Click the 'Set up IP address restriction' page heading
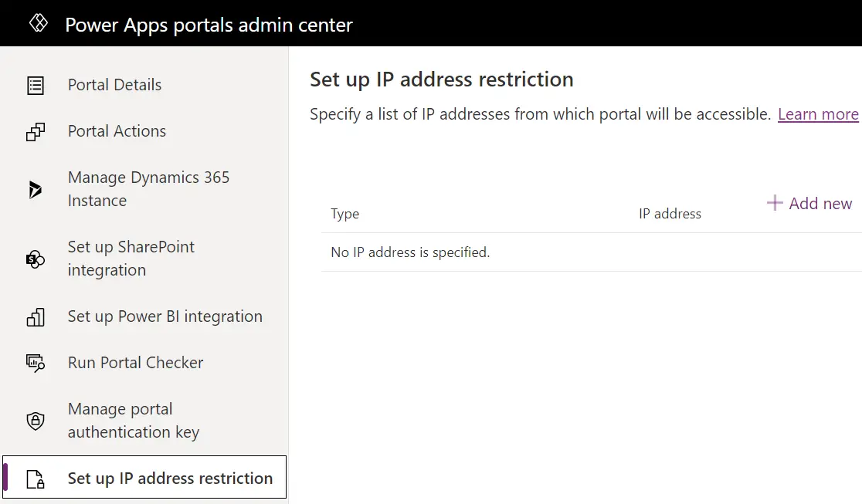 point(442,79)
